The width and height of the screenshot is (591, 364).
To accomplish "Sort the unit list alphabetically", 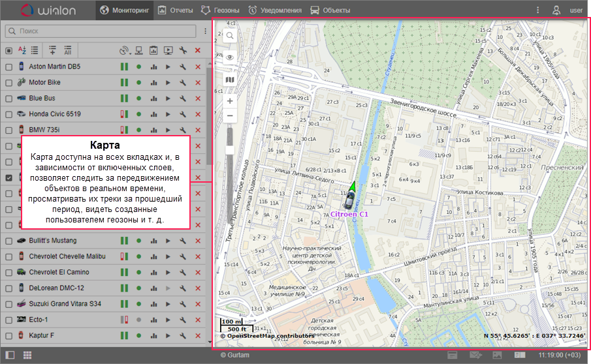I will point(22,50).
